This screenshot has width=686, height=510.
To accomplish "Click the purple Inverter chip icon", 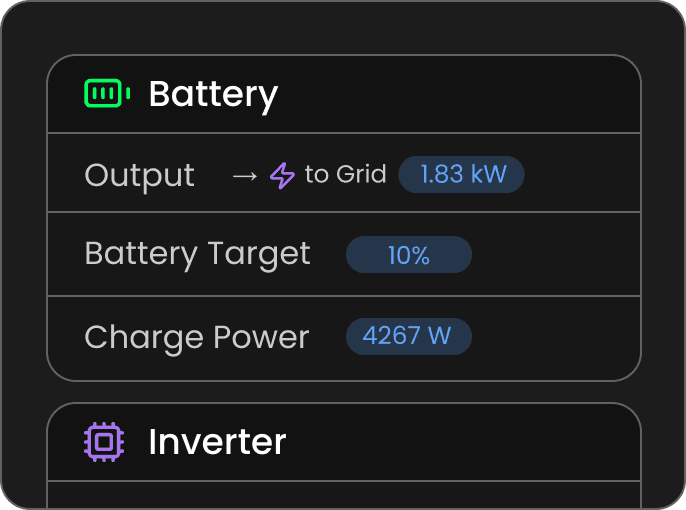I will (104, 441).
